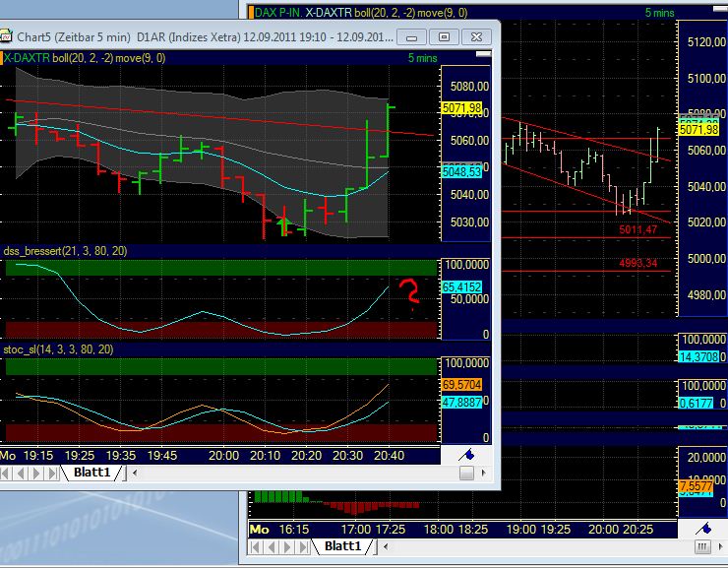Click the small white bar icon right of Chart5's 5 mins
Screen dimensions: 728x569
click(484, 54)
